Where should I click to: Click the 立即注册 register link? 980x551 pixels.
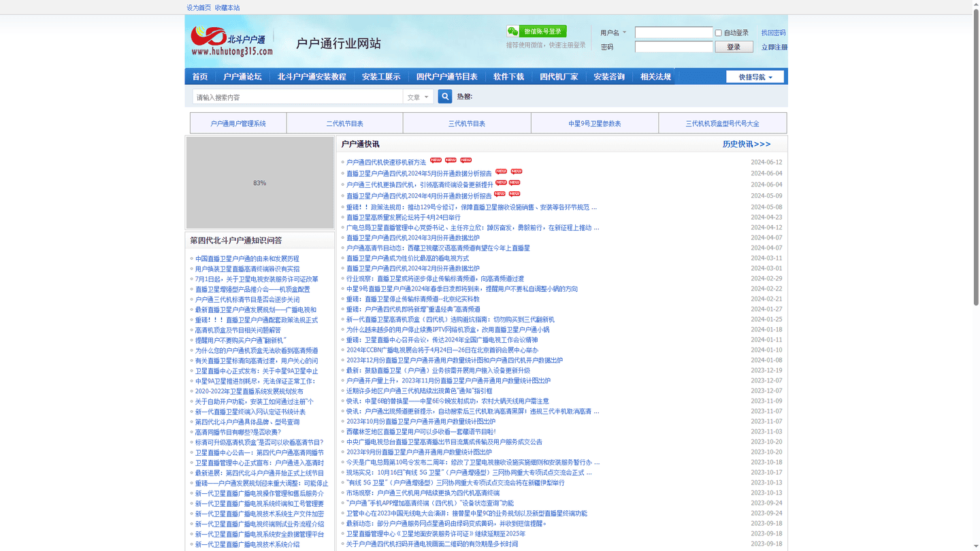tap(774, 47)
